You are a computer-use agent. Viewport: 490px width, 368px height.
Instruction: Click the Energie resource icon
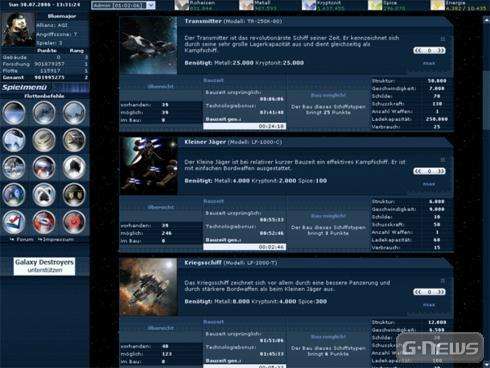pos(437,5)
